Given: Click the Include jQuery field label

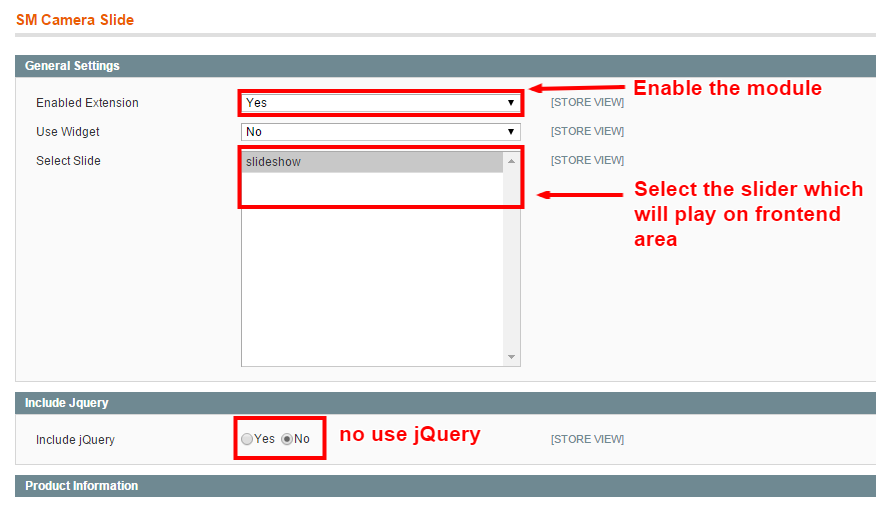Looking at the screenshot, I should point(75,440).
